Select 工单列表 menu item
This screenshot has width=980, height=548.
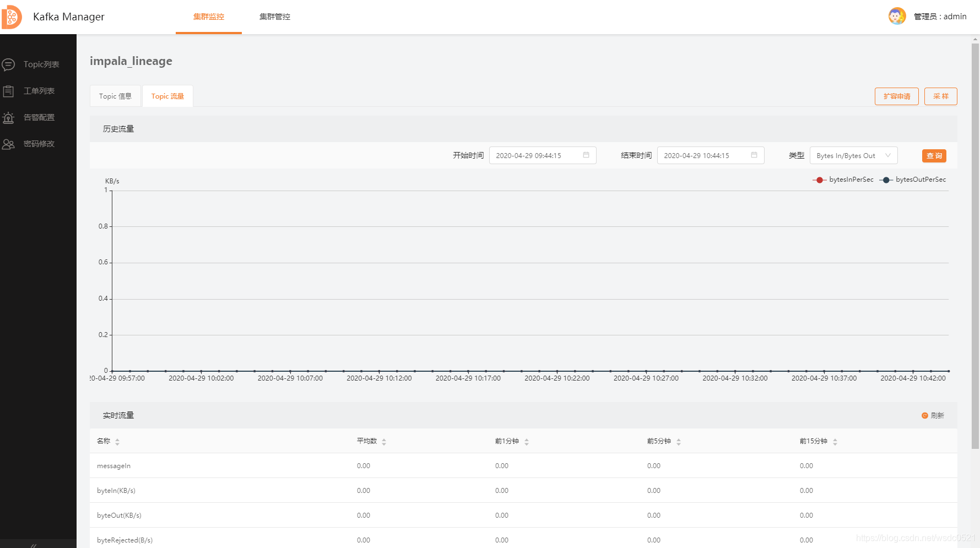[x=38, y=91]
